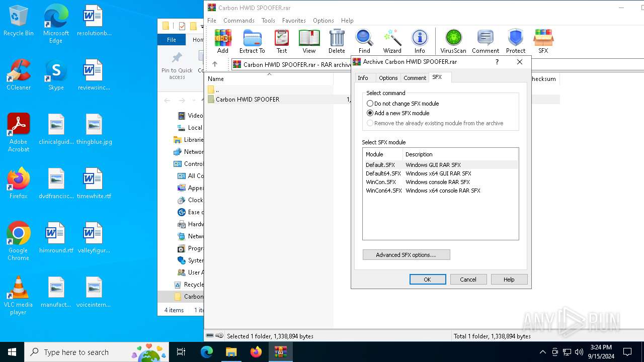Open Task View from the taskbar
644x362 pixels.
(181, 352)
